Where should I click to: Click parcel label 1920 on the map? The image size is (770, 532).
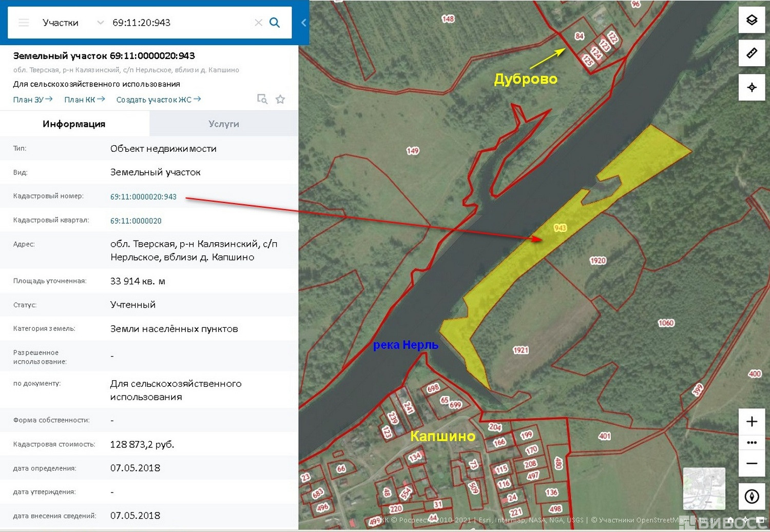click(598, 261)
